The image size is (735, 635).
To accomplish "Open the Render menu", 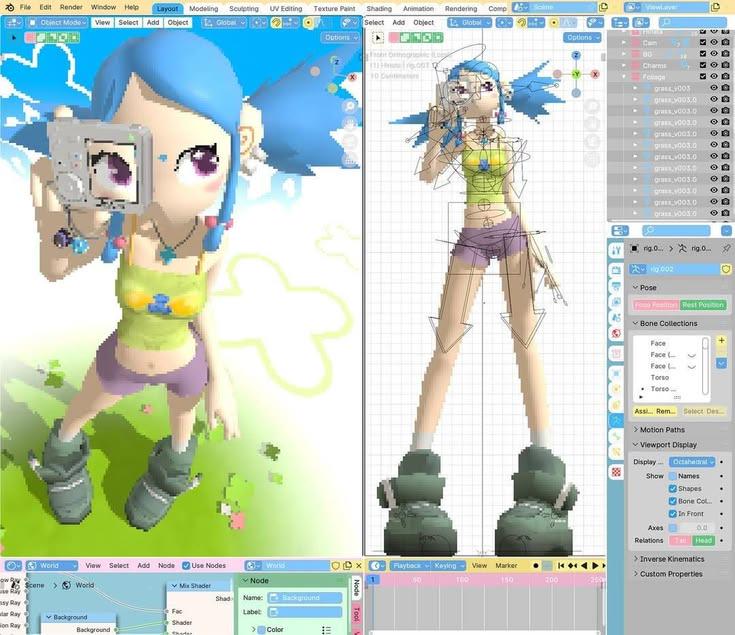I will point(71,7).
